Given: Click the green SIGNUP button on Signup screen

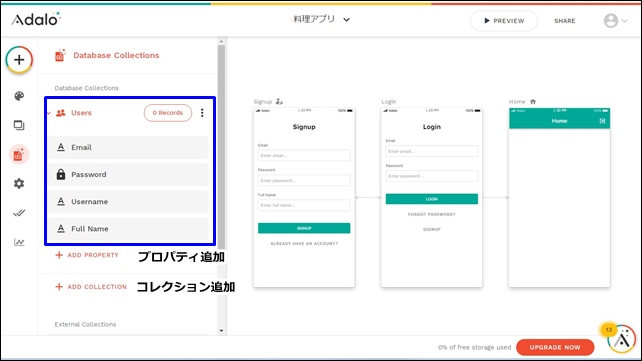Looking at the screenshot, I should point(304,228).
